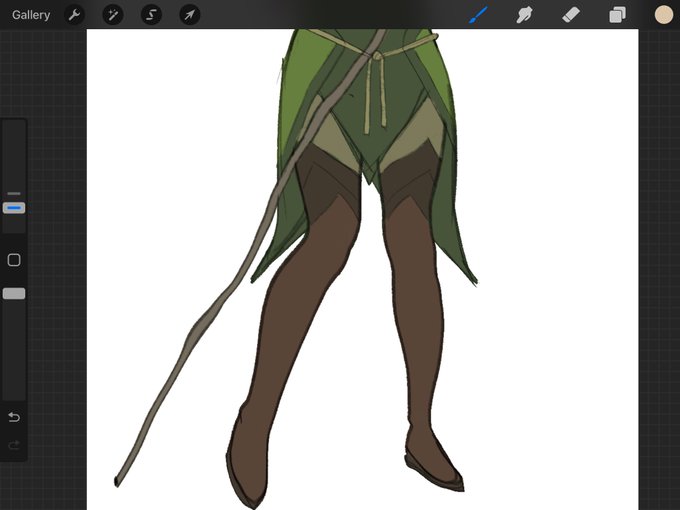Viewport: 680px width, 510px height.
Task: Select the Eraser tool
Action: point(571,15)
